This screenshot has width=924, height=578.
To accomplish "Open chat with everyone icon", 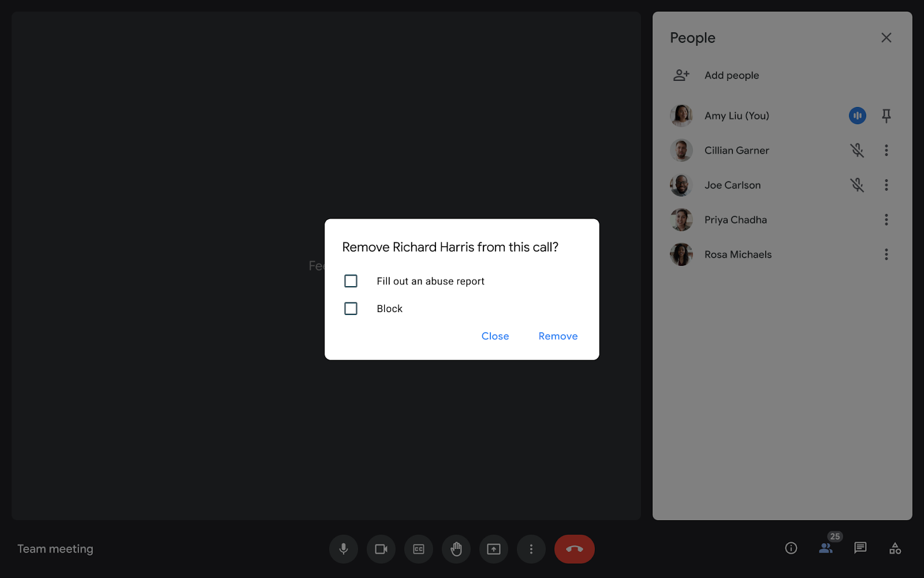I will (860, 548).
